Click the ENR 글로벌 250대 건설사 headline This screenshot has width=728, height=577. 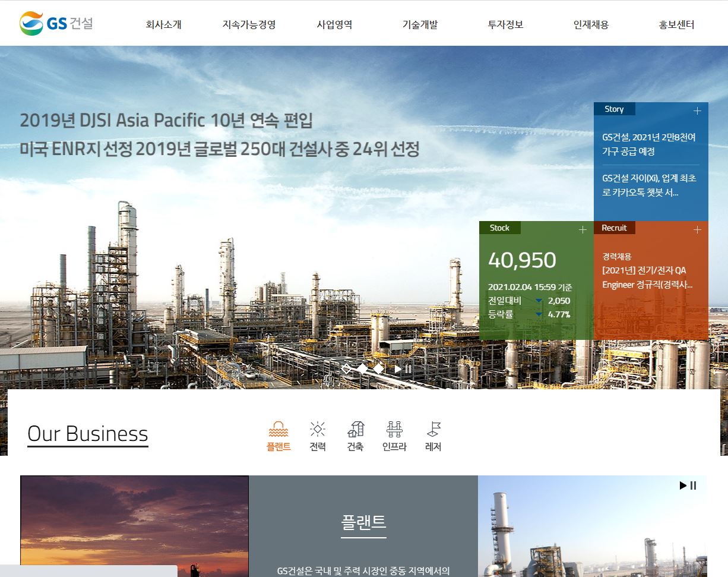[220, 149]
